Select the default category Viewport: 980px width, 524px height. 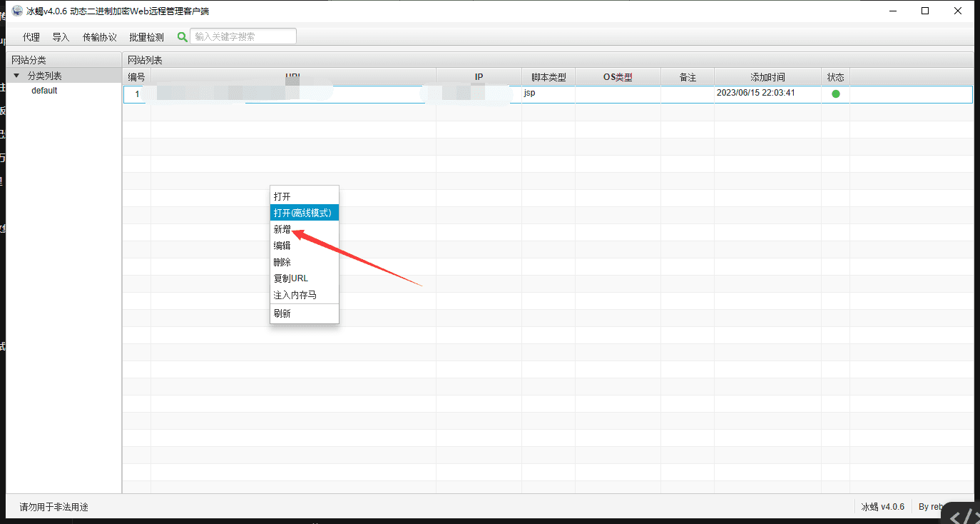coord(44,91)
